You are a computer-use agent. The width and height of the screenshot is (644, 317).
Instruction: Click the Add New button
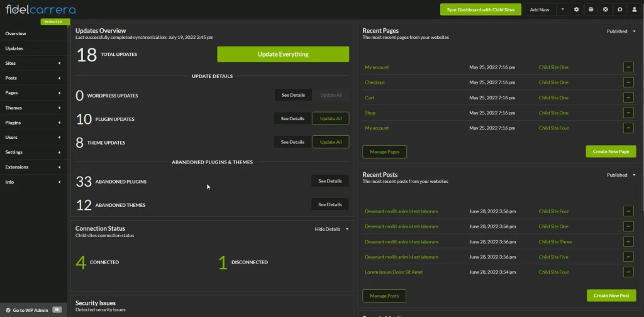[x=539, y=9]
